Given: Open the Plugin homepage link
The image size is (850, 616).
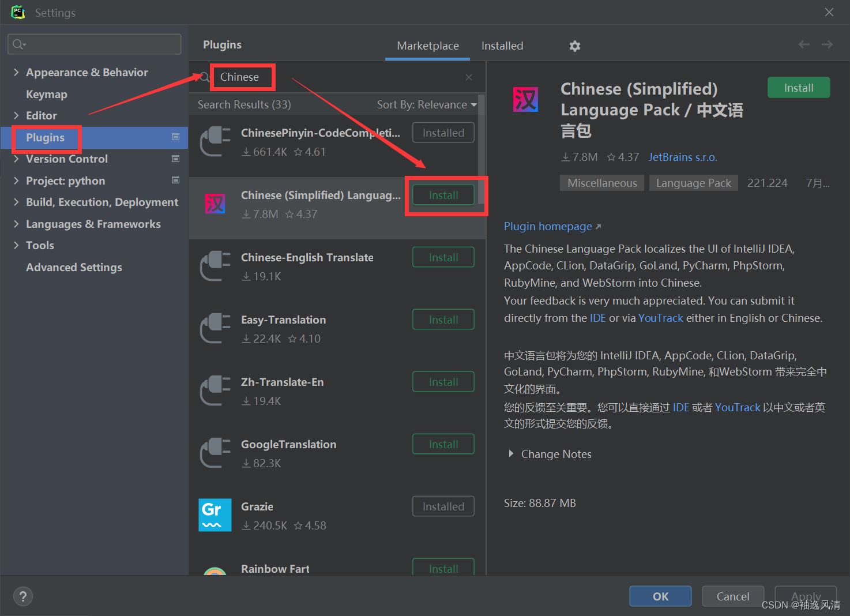Looking at the screenshot, I should click(x=552, y=227).
